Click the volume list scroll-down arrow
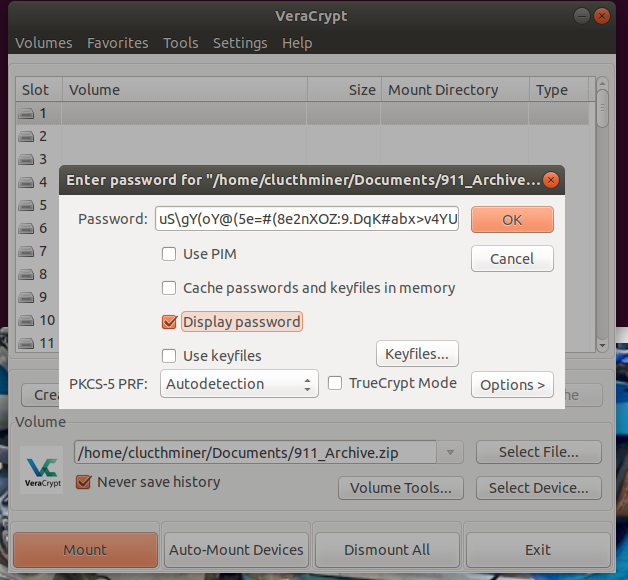628x580 pixels. pyautogui.click(x=602, y=345)
